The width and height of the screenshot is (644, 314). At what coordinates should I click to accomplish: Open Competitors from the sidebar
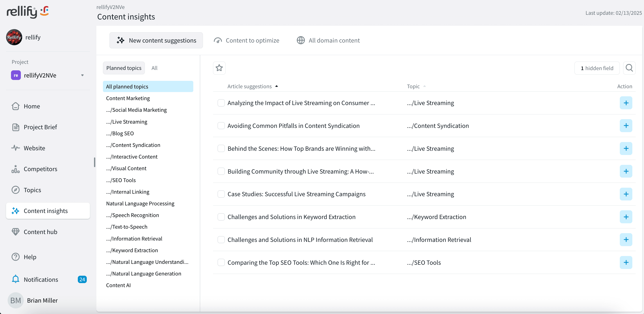(40, 169)
